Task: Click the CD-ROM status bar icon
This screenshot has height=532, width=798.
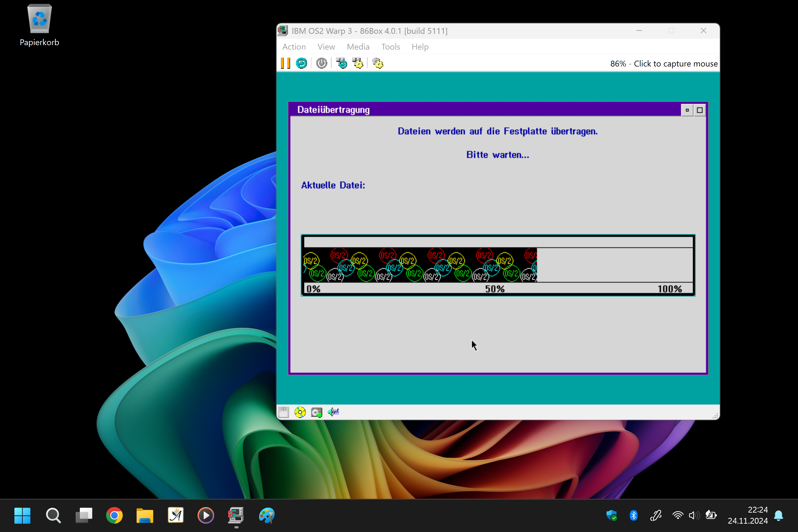Action: point(300,412)
